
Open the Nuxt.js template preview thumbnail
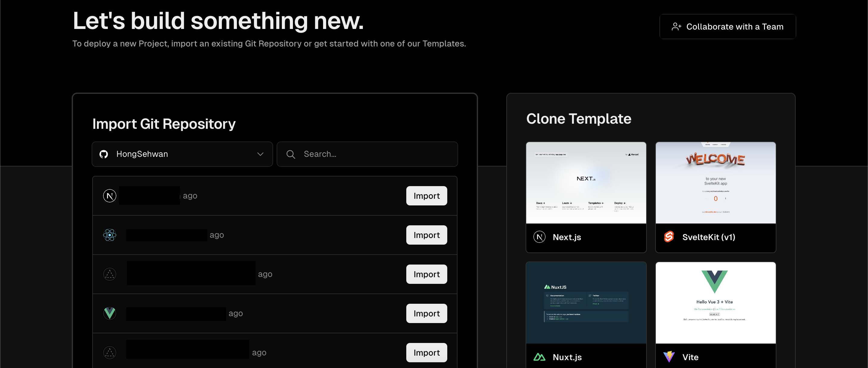(x=586, y=303)
